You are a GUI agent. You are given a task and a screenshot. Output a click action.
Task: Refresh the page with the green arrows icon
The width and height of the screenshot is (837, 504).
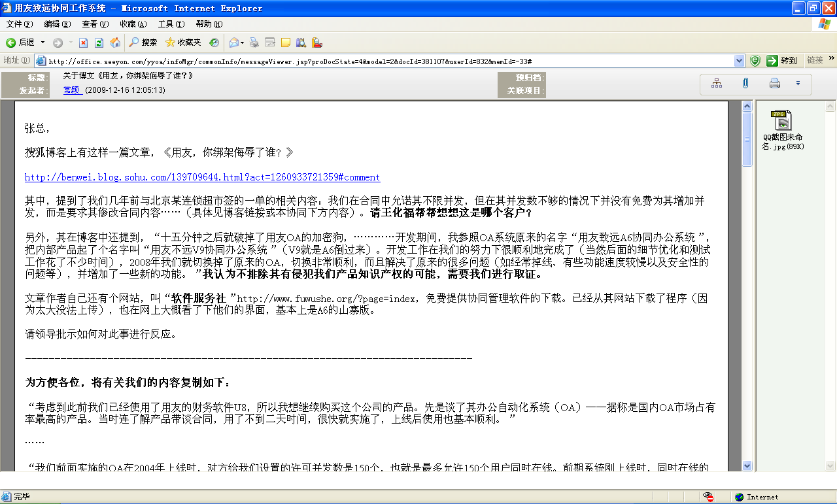99,42
